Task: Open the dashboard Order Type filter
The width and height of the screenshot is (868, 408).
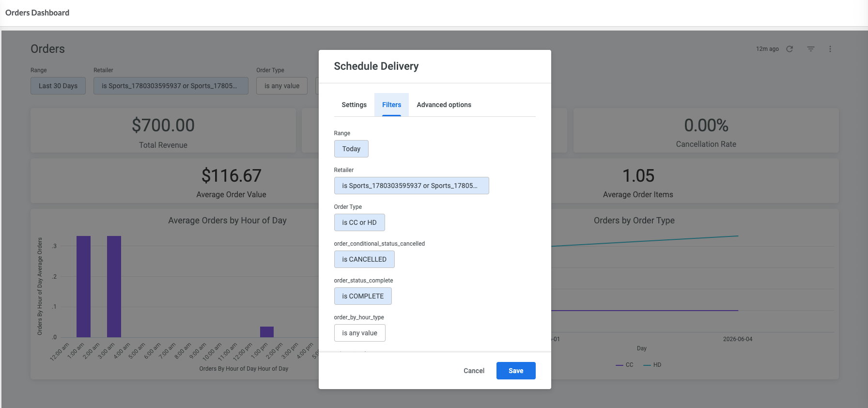Action: 282,86
